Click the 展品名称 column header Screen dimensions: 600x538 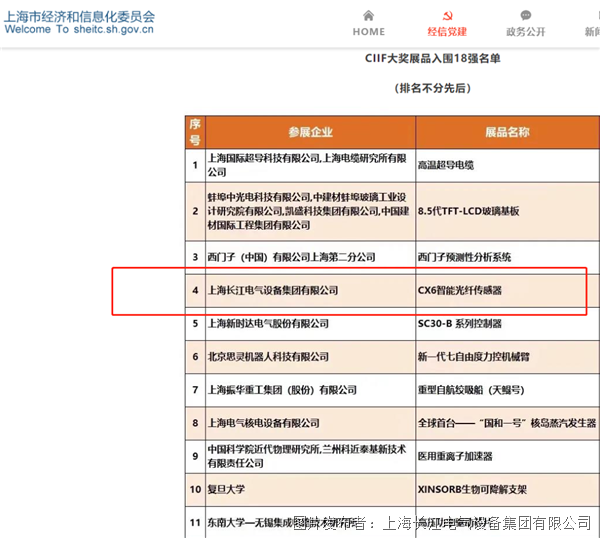pyautogui.click(x=507, y=132)
